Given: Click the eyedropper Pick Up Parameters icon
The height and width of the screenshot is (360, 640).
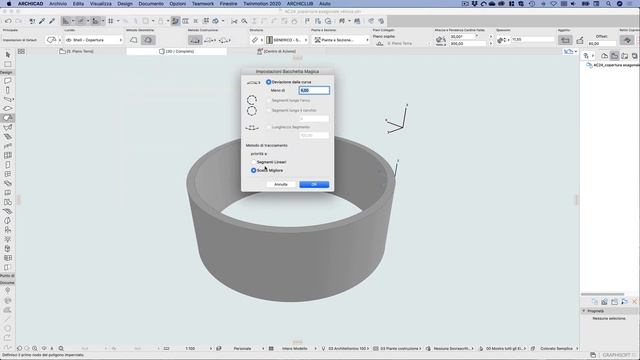Looking at the screenshot, I should [x=42, y=21].
